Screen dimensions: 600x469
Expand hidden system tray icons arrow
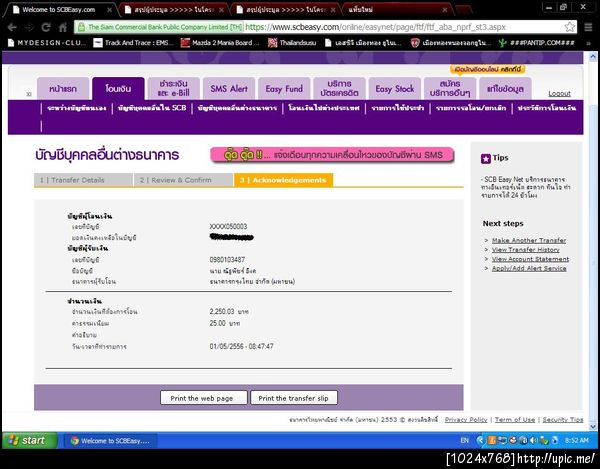[481, 441]
